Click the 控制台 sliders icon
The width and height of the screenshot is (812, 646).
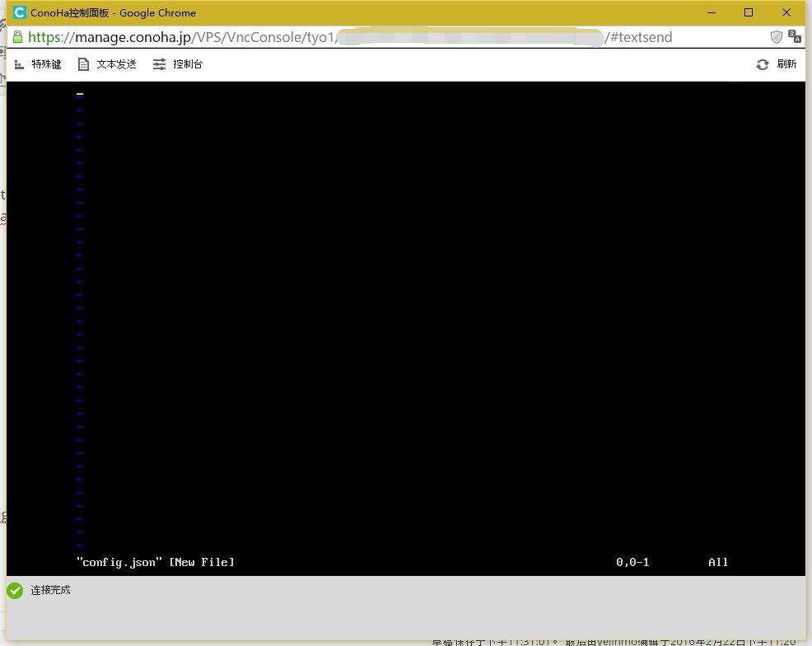click(159, 64)
